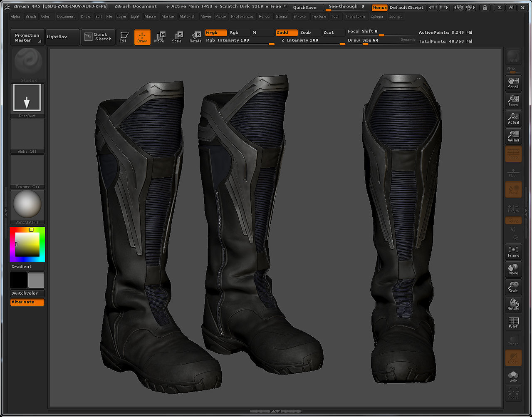The width and height of the screenshot is (532, 417).
Task: Open the Edit menu
Action: [99, 17]
